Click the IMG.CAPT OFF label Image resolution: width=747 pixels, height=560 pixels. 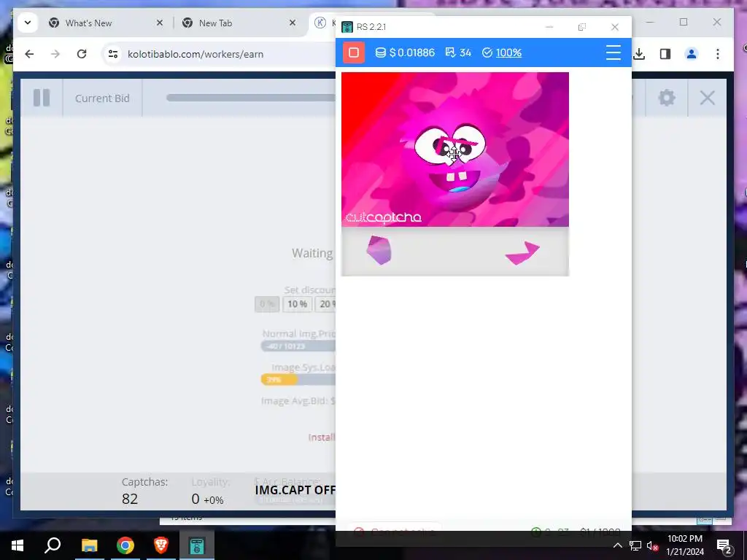pos(295,490)
